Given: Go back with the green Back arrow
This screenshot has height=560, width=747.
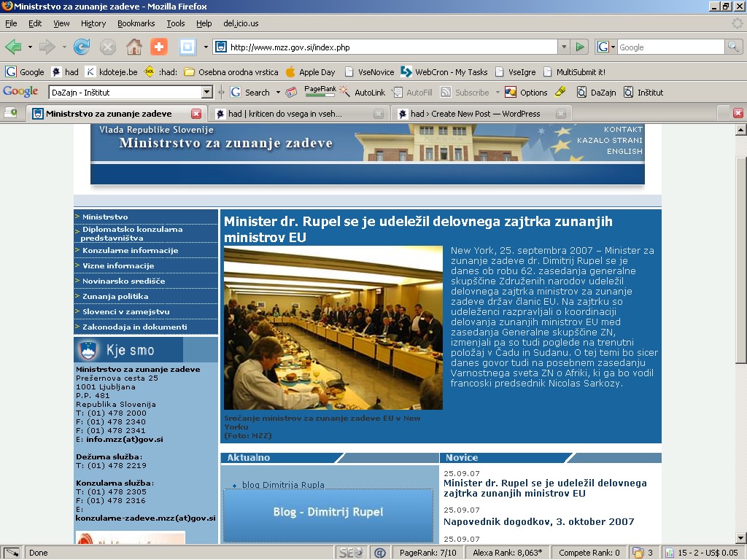Looking at the screenshot, I should [x=13, y=47].
